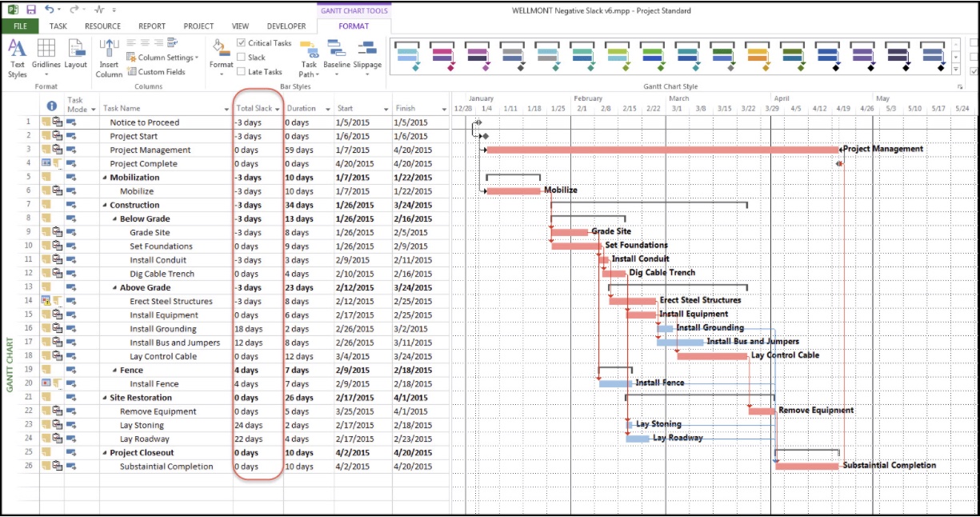The image size is (980, 517).
Task: Open the Baseline bar style menu
Action: click(336, 57)
